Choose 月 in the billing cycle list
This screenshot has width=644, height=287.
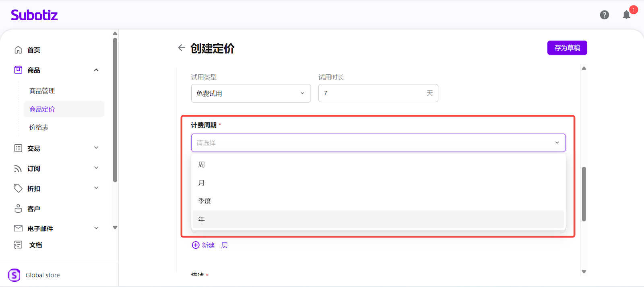coord(378,183)
